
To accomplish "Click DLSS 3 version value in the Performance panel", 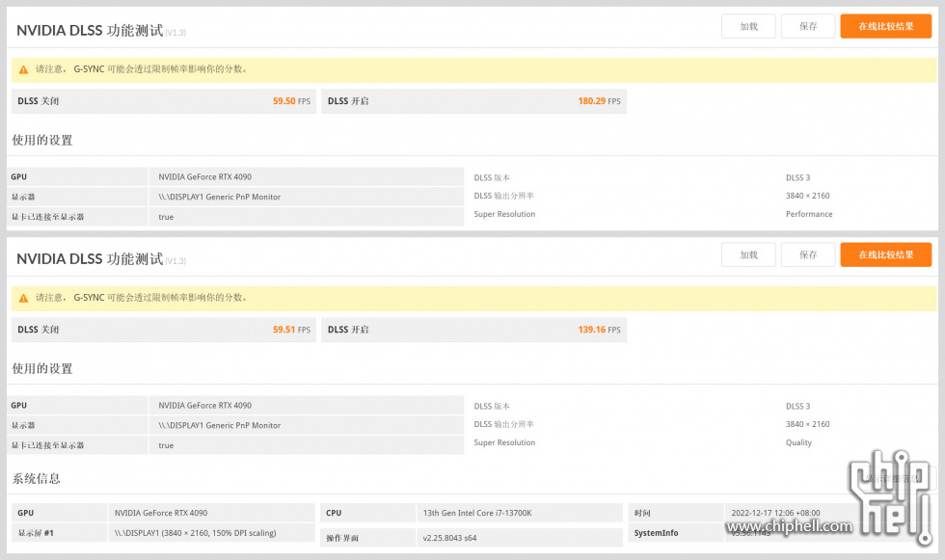I will coord(798,177).
